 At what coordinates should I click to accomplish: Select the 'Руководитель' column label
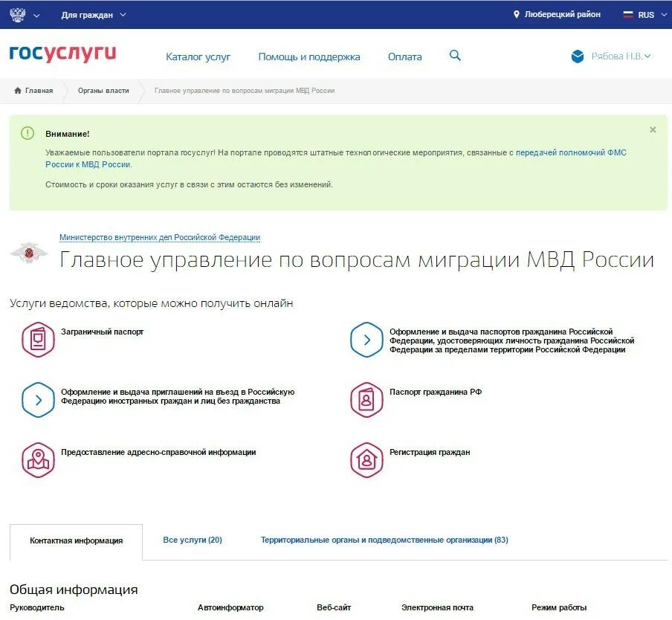[37, 607]
